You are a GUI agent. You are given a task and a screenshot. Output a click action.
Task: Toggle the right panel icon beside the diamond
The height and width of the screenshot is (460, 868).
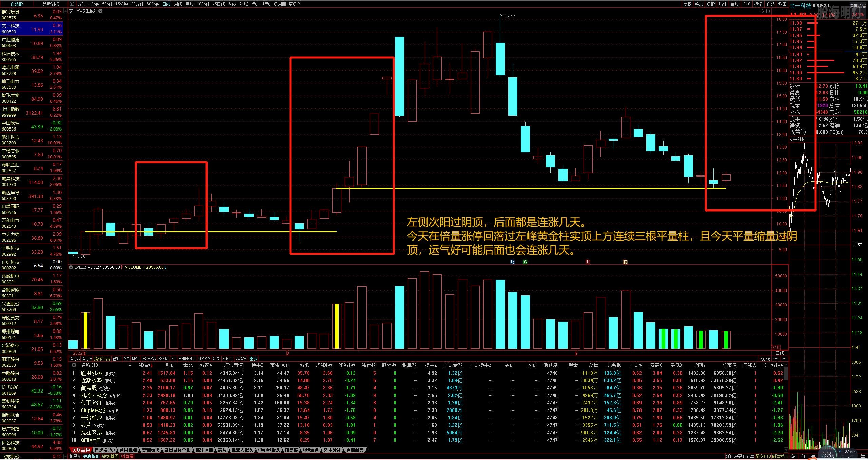[x=768, y=11]
